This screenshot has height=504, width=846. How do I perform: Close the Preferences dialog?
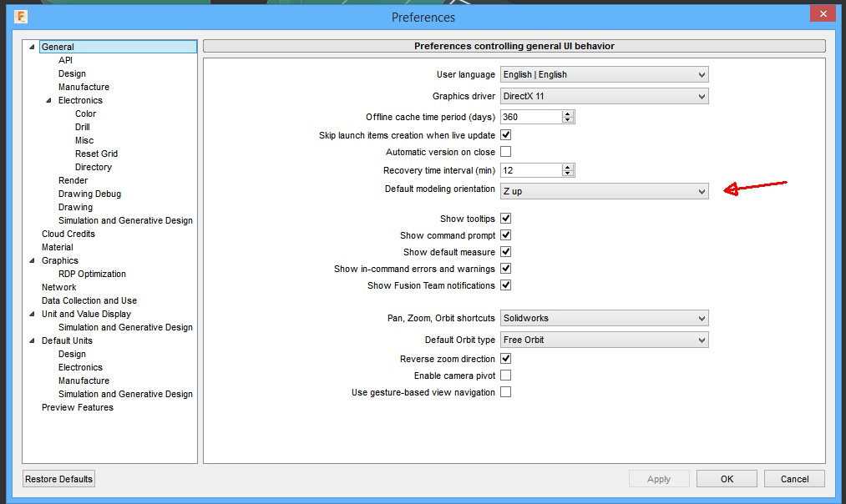tap(823, 13)
